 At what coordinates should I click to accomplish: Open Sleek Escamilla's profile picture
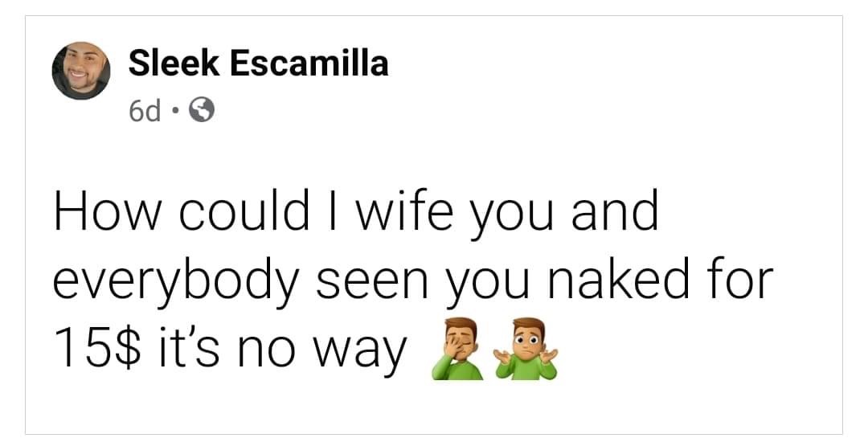click(81, 71)
